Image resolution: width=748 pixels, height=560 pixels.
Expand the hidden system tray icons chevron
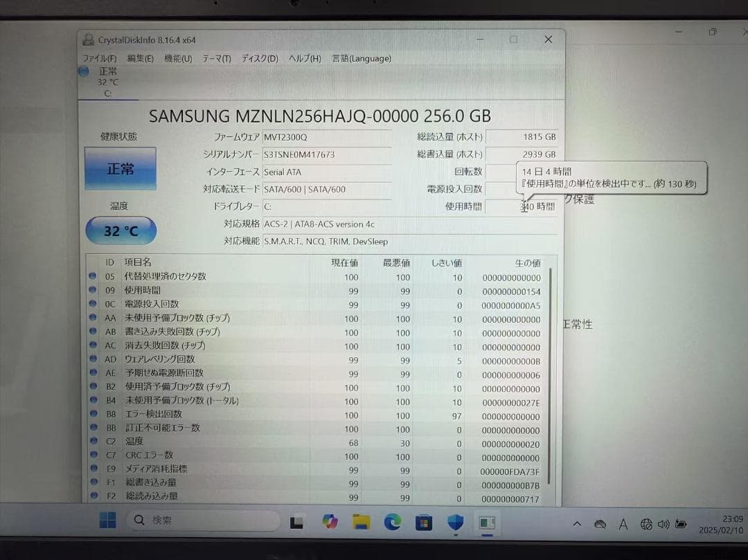click(577, 524)
